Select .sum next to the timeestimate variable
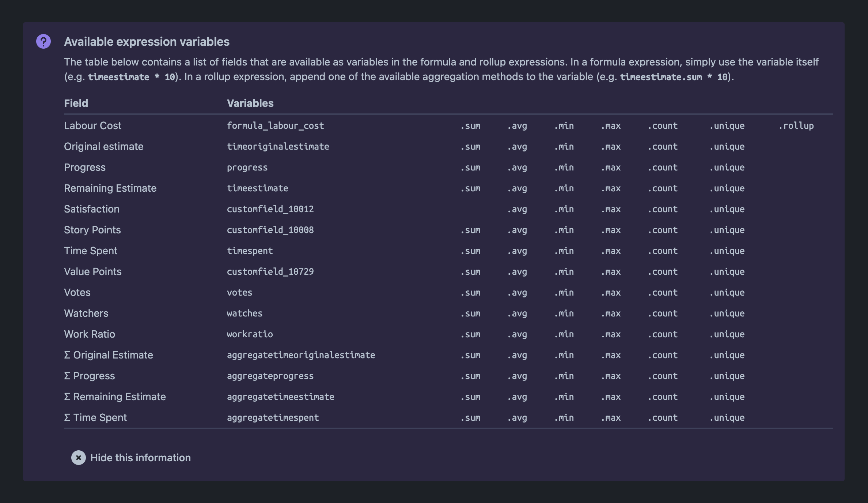The width and height of the screenshot is (868, 503). tap(470, 188)
